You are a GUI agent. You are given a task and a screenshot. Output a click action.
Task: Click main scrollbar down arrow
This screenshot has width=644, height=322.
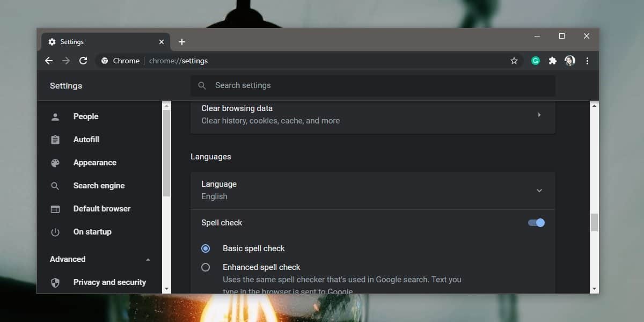click(x=594, y=289)
